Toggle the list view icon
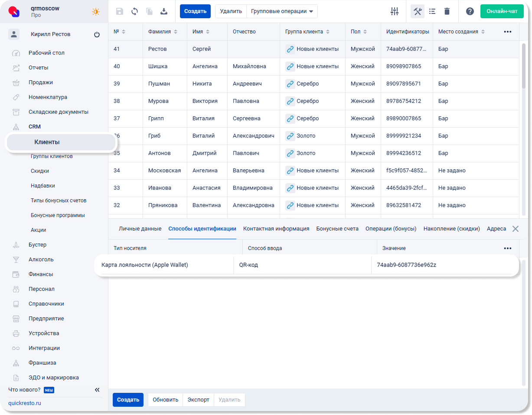Image resolution: width=532 pixels, height=415 pixels. point(432,11)
